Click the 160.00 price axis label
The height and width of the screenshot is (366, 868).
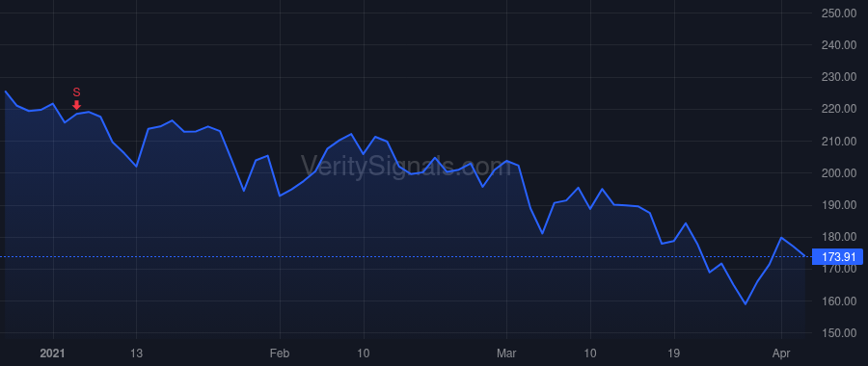tap(839, 301)
